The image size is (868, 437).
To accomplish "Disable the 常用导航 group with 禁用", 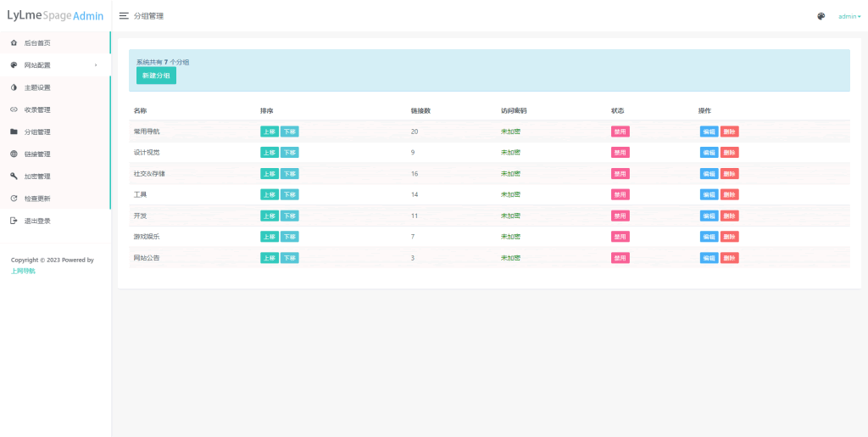I will (x=620, y=132).
